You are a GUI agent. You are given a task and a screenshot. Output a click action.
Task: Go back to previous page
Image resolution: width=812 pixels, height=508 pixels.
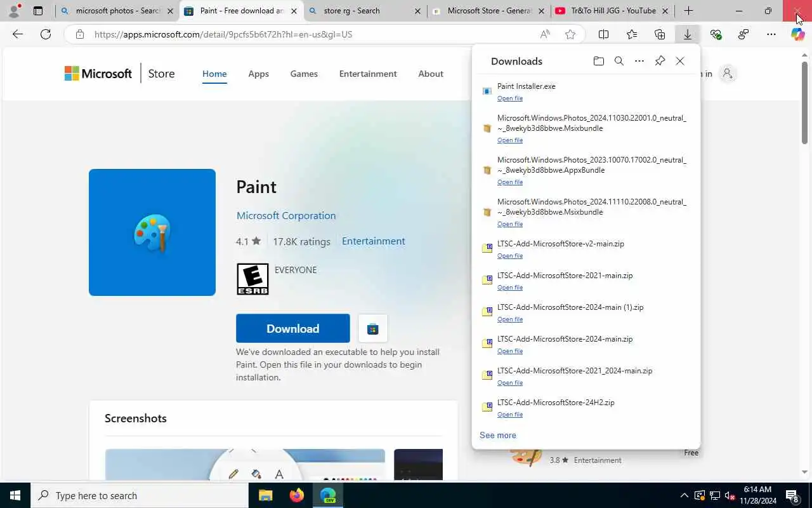tap(18, 34)
